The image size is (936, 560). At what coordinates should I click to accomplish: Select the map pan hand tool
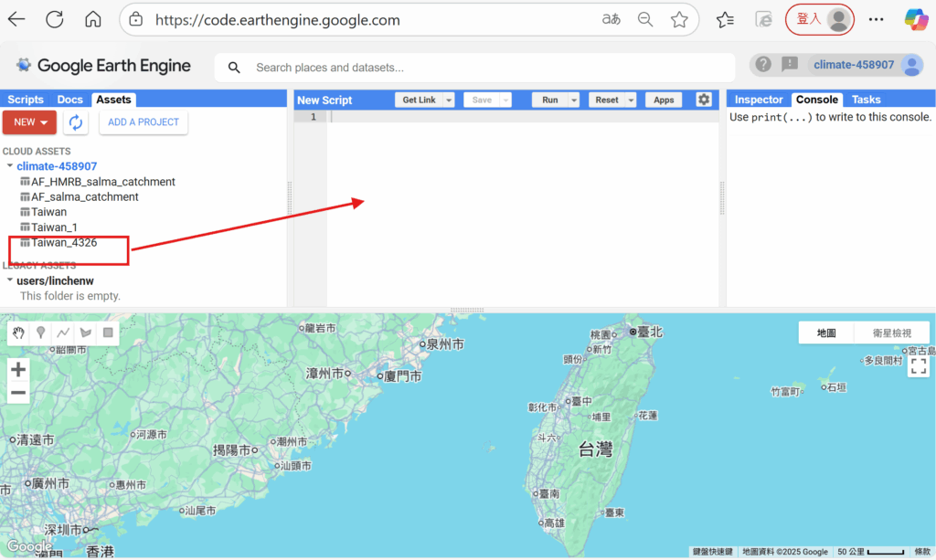coord(18,333)
